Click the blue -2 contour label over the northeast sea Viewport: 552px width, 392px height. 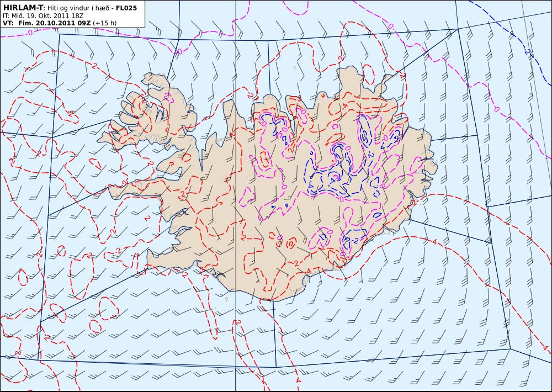tap(526, 52)
